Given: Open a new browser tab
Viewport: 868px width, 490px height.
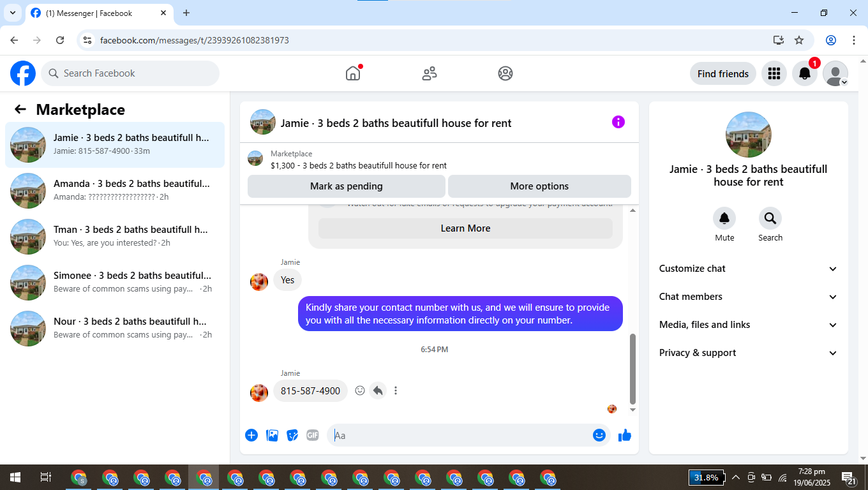Looking at the screenshot, I should (x=186, y=13).
